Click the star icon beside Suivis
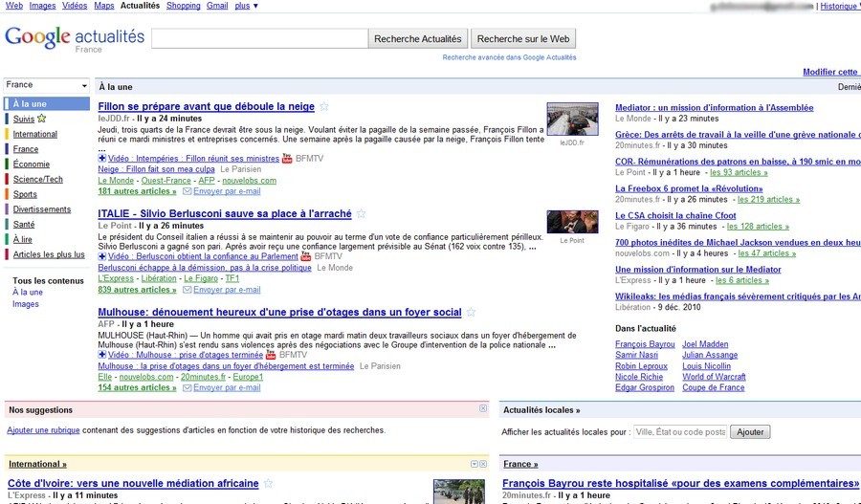Image resolution: width=861 pixels, height=504 pixels. click(42, 119)
